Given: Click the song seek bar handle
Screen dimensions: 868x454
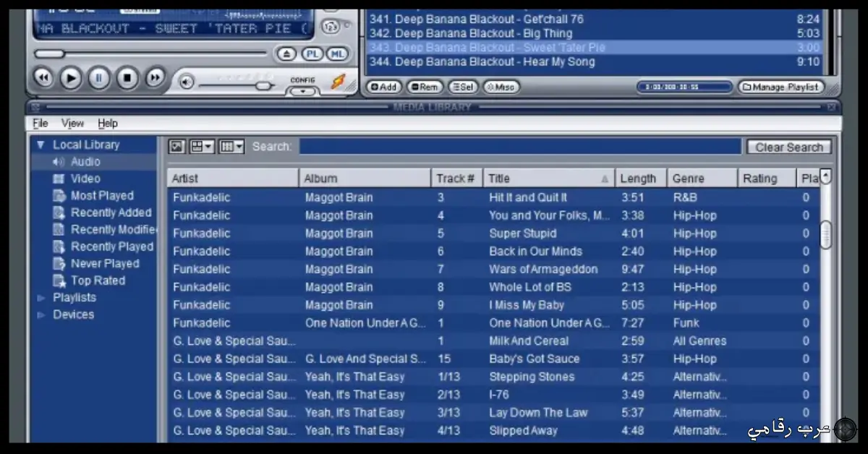Looking at the screenshot, I should tap(49, 53).
